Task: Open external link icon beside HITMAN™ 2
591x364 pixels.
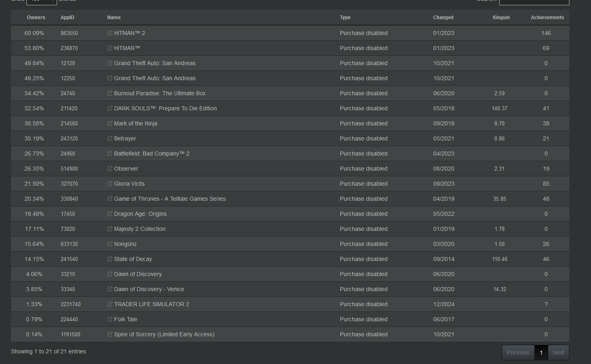Action: click(x=110, y=33)
